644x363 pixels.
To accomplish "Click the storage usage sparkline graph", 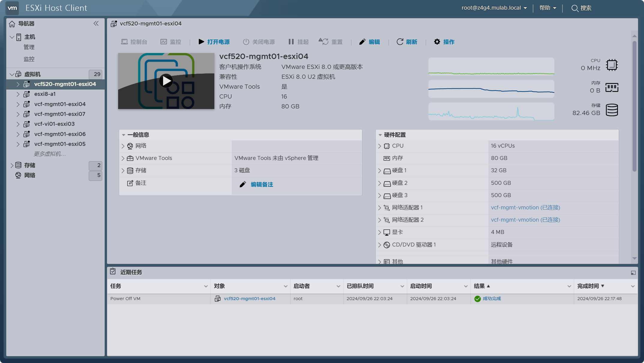I will (x=491, y=111).
